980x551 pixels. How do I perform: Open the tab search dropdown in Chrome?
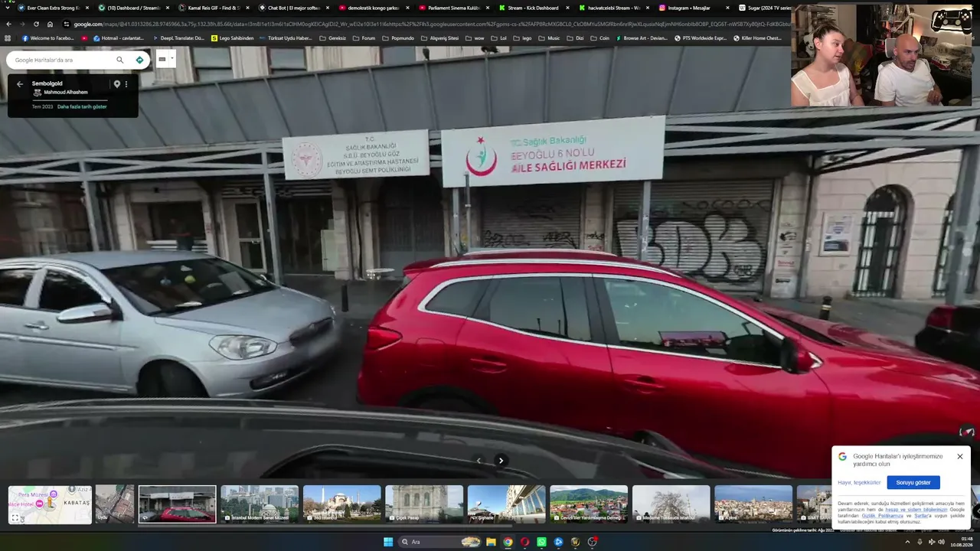pyautogui.click(x=8, y=8)
